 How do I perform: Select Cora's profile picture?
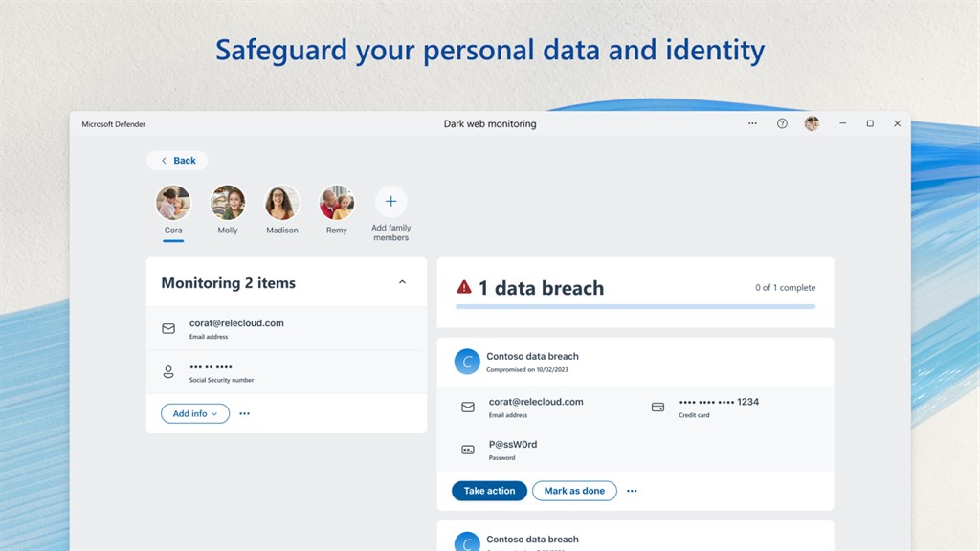click(173, 203)
